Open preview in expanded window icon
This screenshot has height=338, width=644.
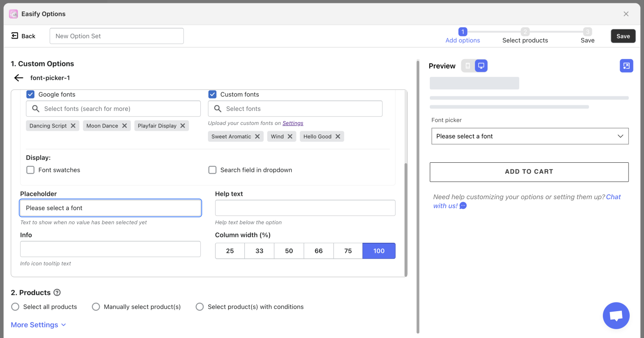click(626, 66)
